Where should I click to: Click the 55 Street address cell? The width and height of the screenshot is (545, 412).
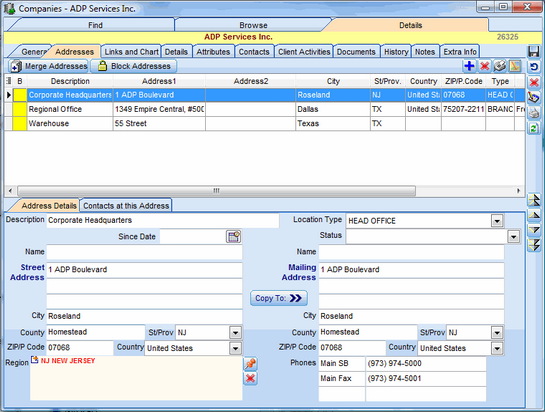pos(159,123)
